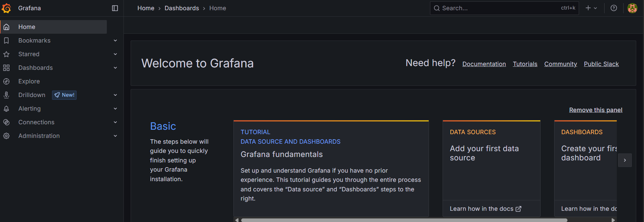Click the Explore compass icon

[6, 81]
